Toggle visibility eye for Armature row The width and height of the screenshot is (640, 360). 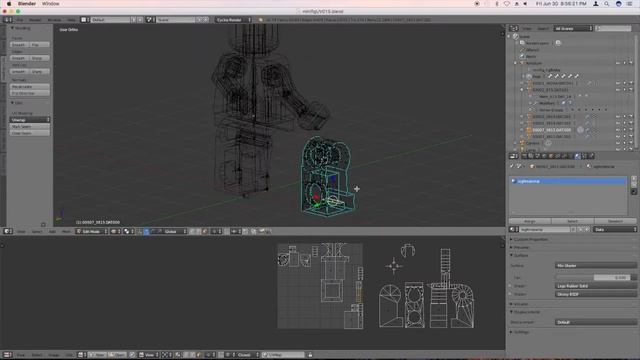tap(618, 63)
